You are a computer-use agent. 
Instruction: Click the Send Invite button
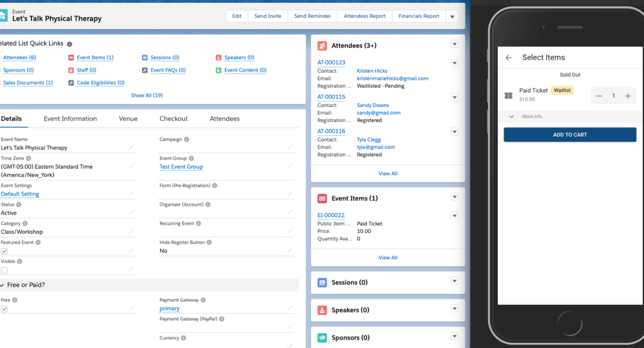pos(268,16)
